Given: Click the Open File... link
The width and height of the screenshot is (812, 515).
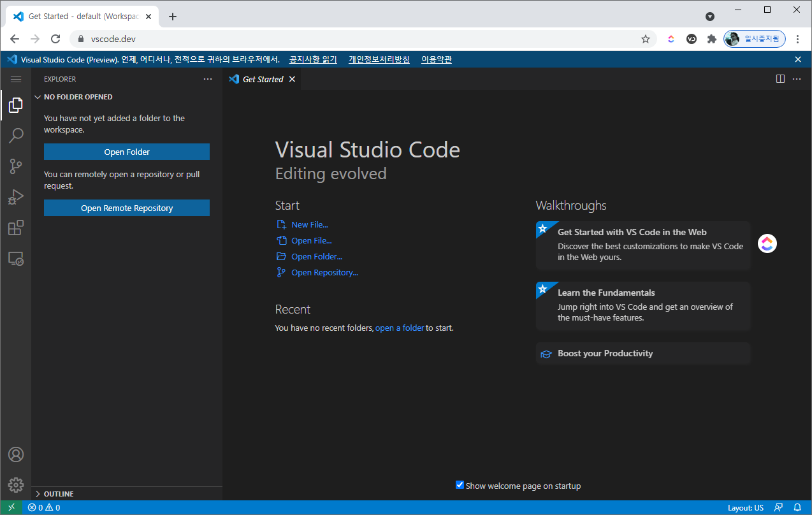Looking at the screenshot, I should 312,240.
